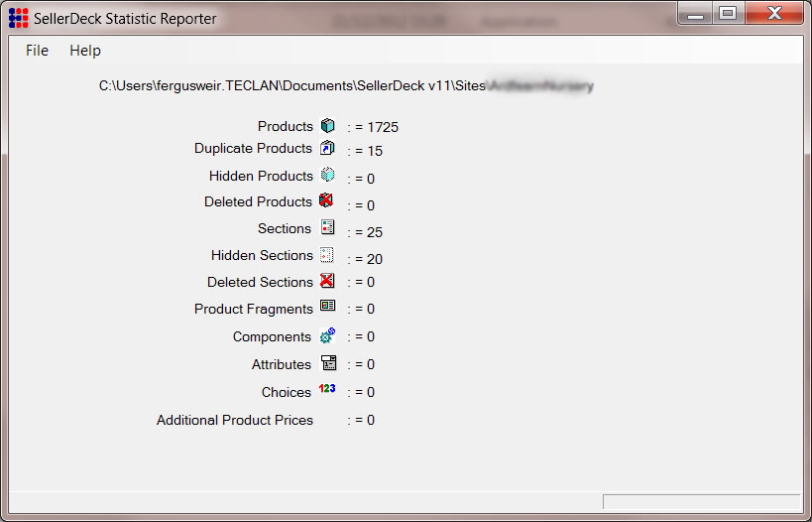Click the Duplicate Products icon
The height and width of the screenshot is (522, 812).
(327, 149)
